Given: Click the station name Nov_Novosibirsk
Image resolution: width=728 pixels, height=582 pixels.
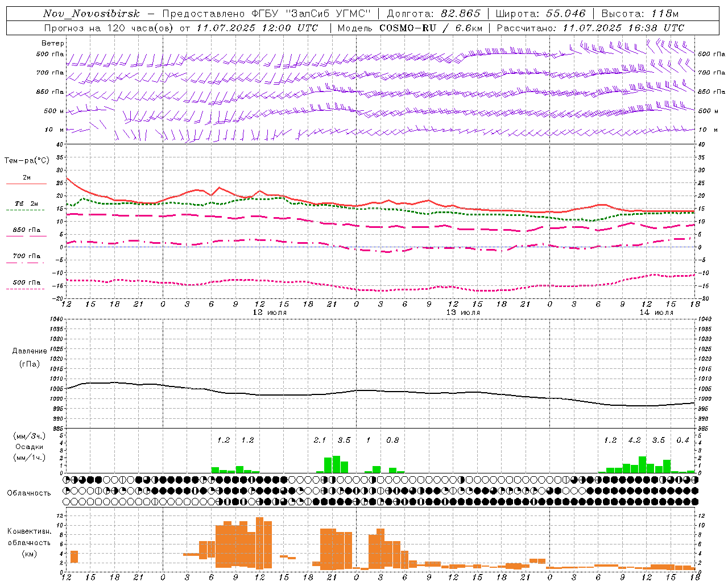Looking at the screenshot, I should click(x=92, y=14).
